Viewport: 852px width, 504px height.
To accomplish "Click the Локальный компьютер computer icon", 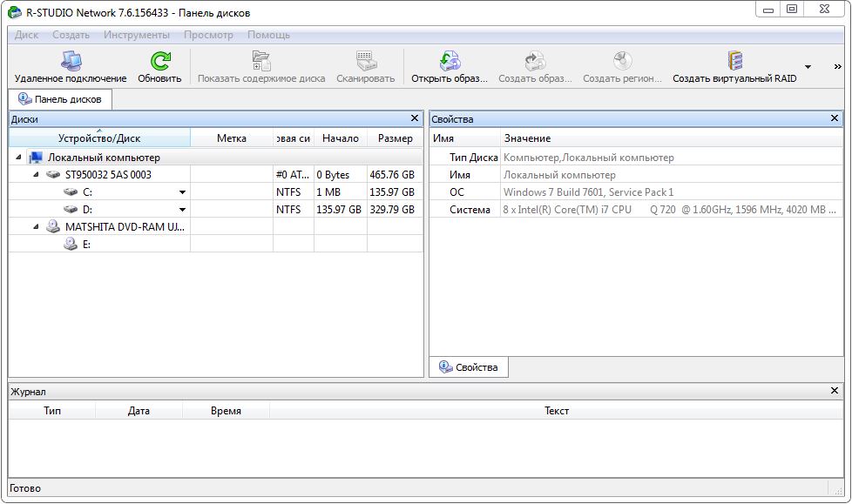I will pos(36,158).
